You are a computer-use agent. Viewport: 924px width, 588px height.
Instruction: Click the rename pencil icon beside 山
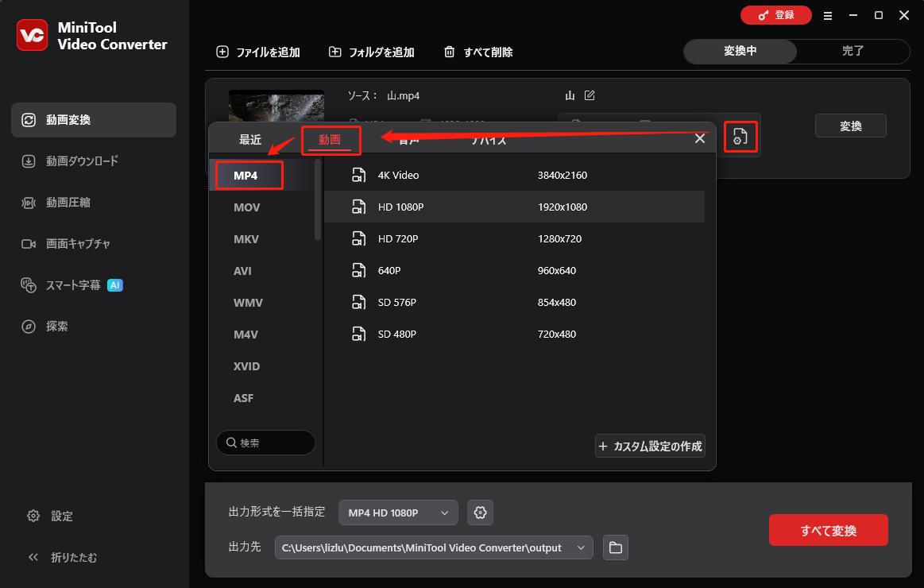tap(591, 95)
